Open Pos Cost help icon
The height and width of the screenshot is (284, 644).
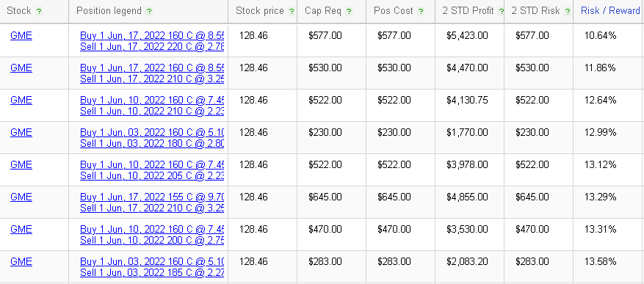point(421,12)
